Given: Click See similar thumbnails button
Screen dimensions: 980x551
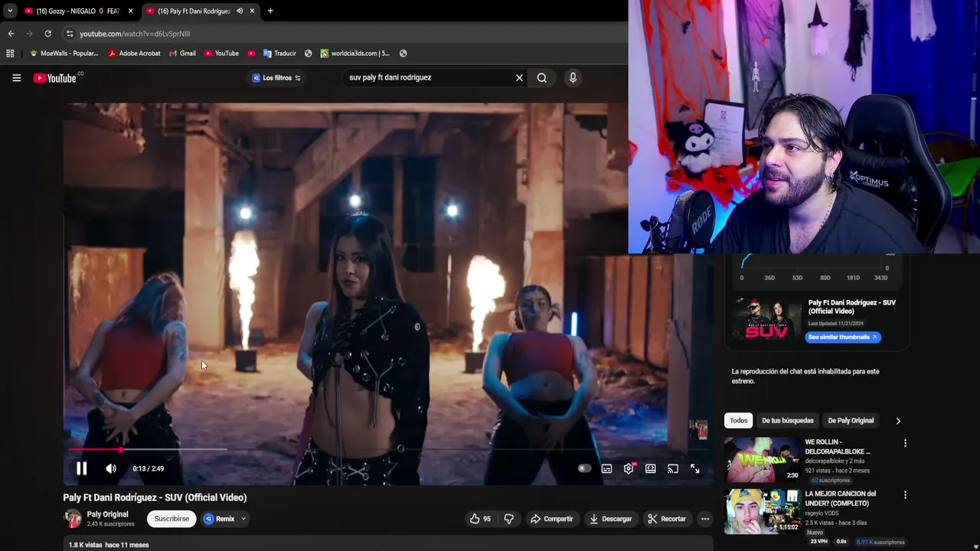Looking at the screenshot, I should point(843,337).
